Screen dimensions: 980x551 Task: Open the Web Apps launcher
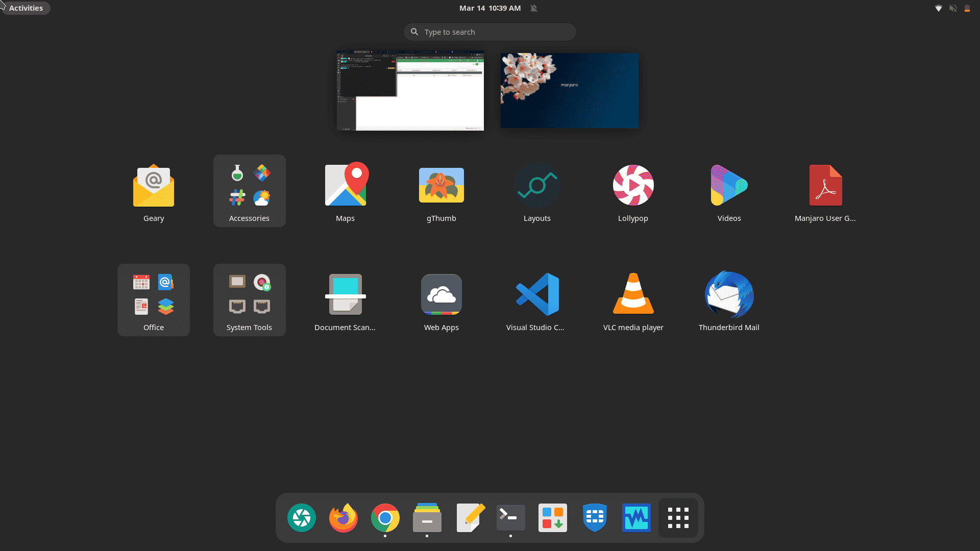click(x=441, y=300)
